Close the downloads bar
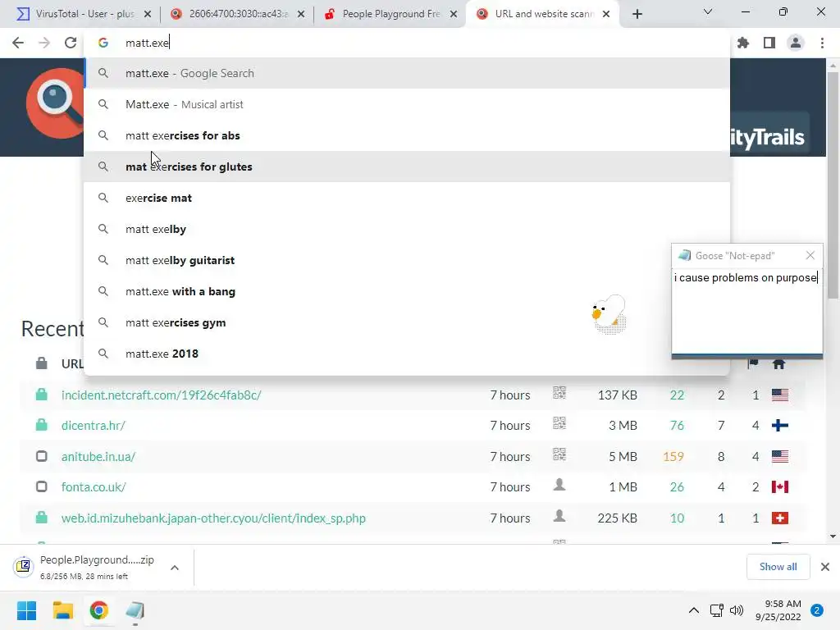The height and width of the screenshot is (630, 840). pos(825,567)
